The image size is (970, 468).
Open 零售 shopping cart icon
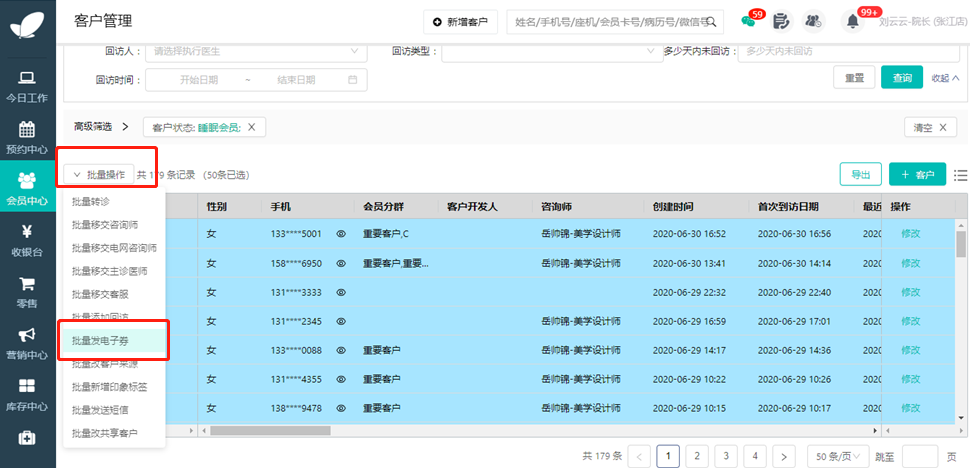[x=27, y=284]
